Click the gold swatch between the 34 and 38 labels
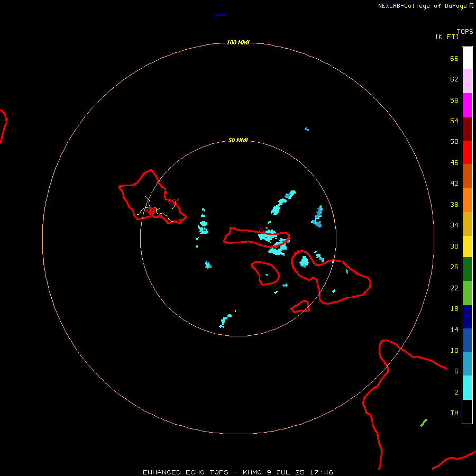The height and width of the screenshot is (476, 476). pyautogui.click(x=467, y=224)
